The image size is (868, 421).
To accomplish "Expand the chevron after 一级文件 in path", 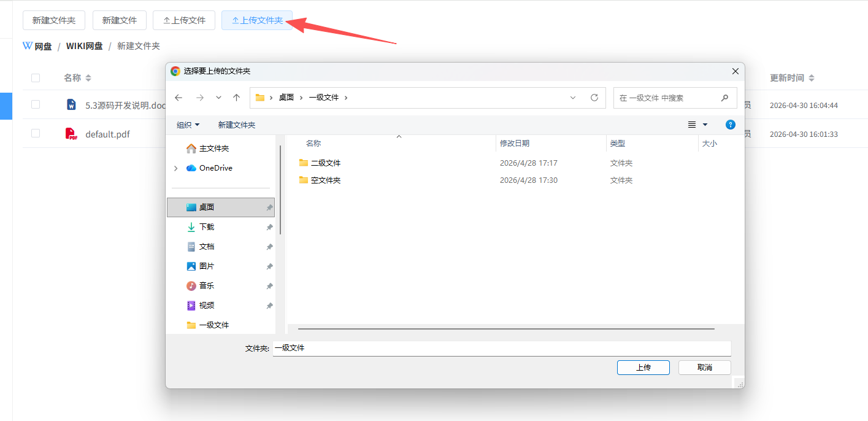I will tap(347, 98).
